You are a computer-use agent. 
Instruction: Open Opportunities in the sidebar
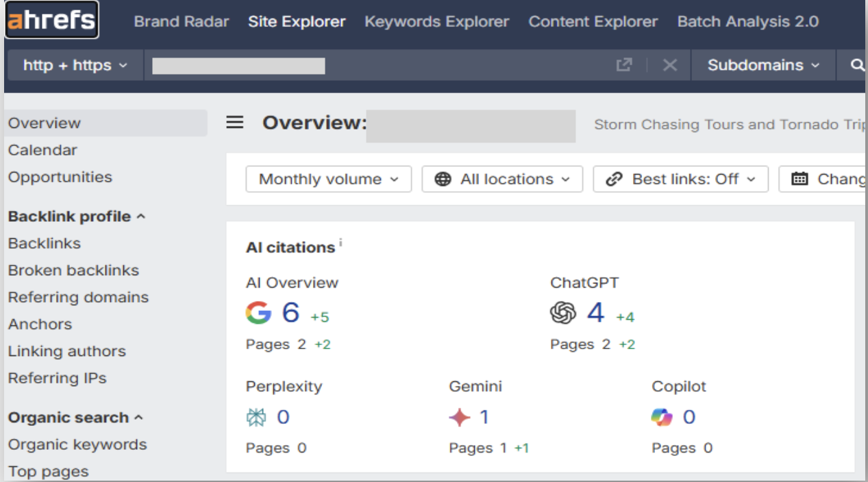(x=60, y=177)
